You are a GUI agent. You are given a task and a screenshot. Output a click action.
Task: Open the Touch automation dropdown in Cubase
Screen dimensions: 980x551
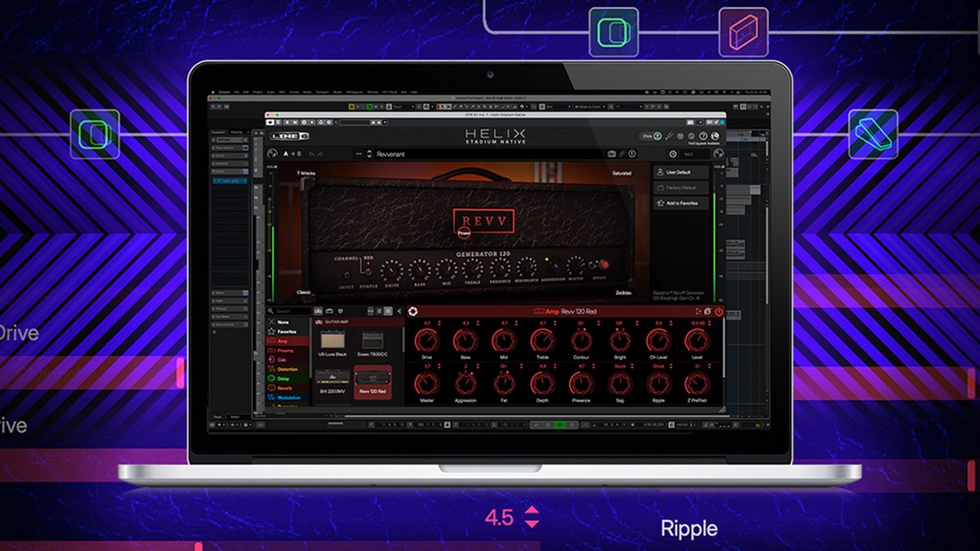(x=403, y=106)
